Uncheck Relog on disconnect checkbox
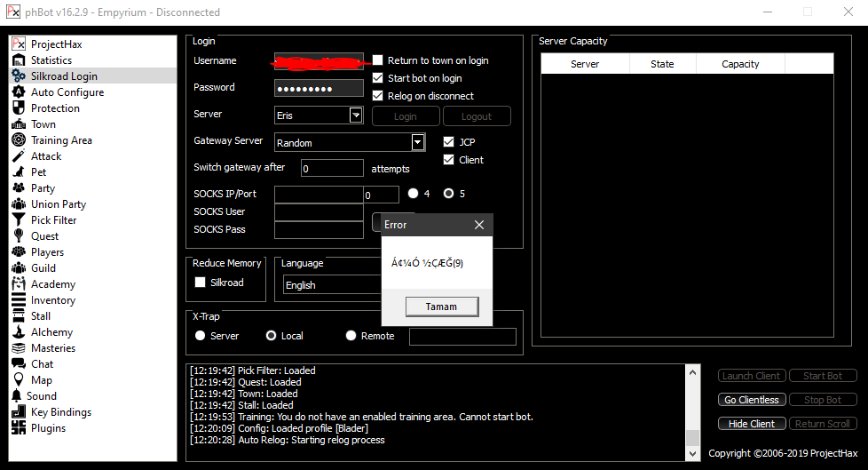 pos(378,96)
